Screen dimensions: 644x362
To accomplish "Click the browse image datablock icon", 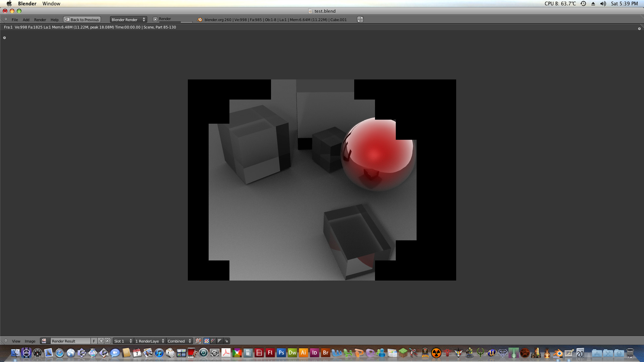I will (x=44, y=341).
